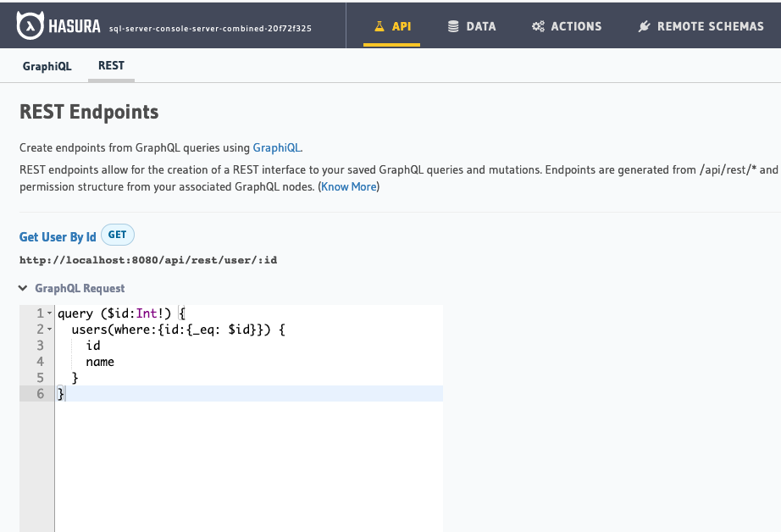
Task: Switch to the GraphiQL tab
Action: tap(47, 65)
